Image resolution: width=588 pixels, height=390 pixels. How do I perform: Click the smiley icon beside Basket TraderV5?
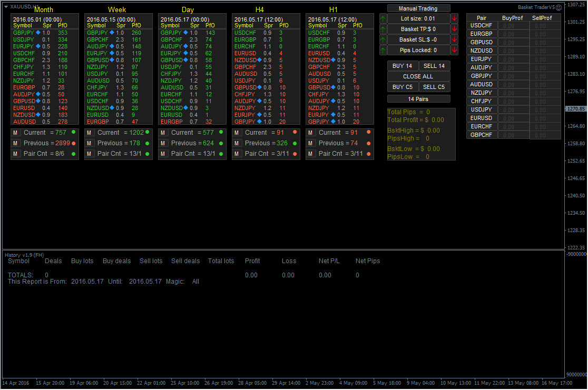pyautogui.click(x=558, y=7)
